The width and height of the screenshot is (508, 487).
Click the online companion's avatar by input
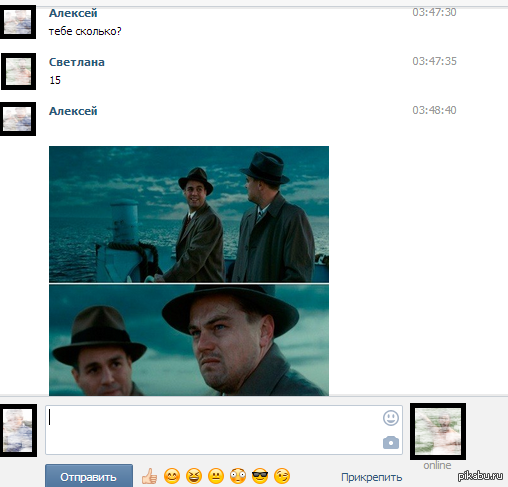(438, 431)
